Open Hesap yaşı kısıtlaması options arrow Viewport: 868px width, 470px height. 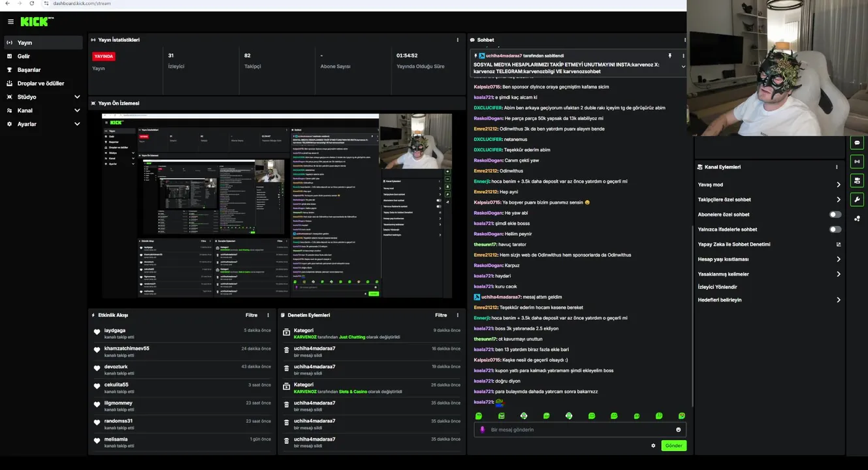pos(839,259)
